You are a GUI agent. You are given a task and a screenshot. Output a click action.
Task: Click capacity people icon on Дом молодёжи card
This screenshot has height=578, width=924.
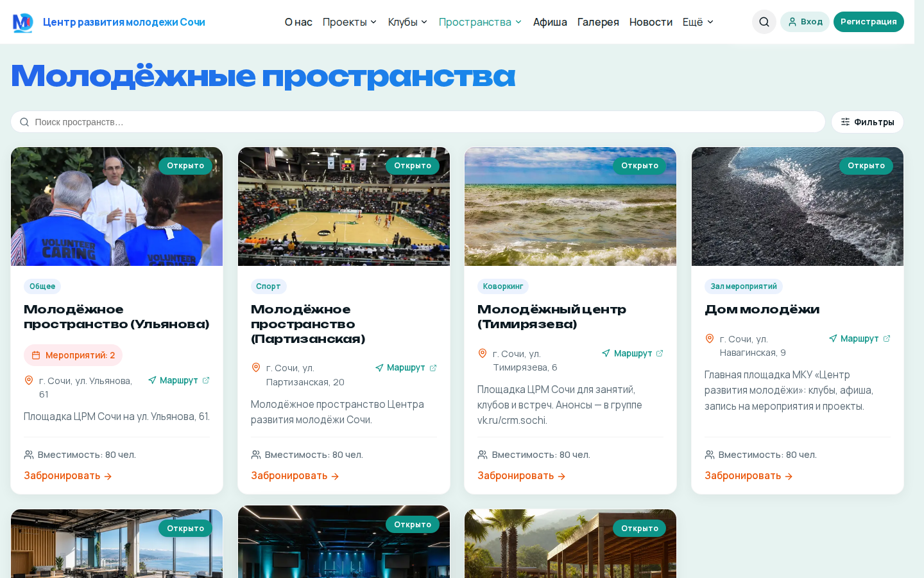(x=710, y=455)
